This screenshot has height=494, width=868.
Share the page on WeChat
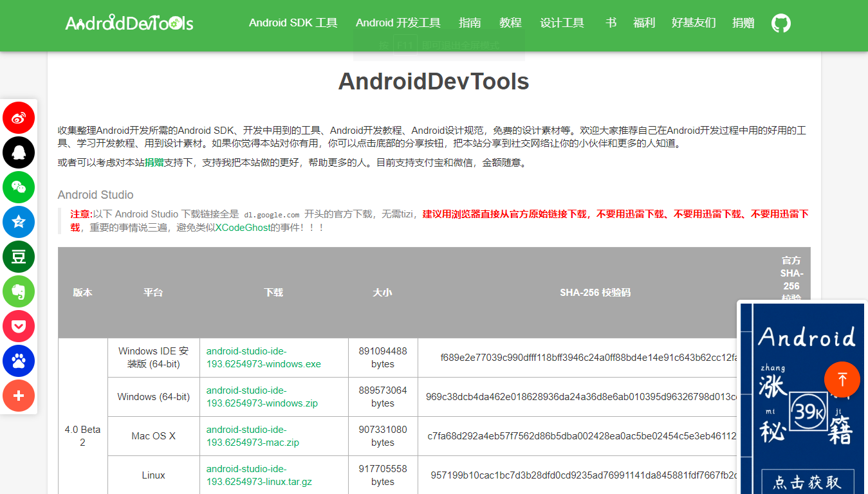point(19,187)
